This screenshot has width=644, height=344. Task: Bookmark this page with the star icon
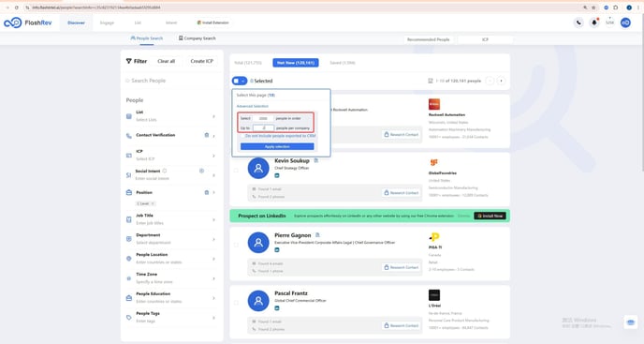pos(593,7)
